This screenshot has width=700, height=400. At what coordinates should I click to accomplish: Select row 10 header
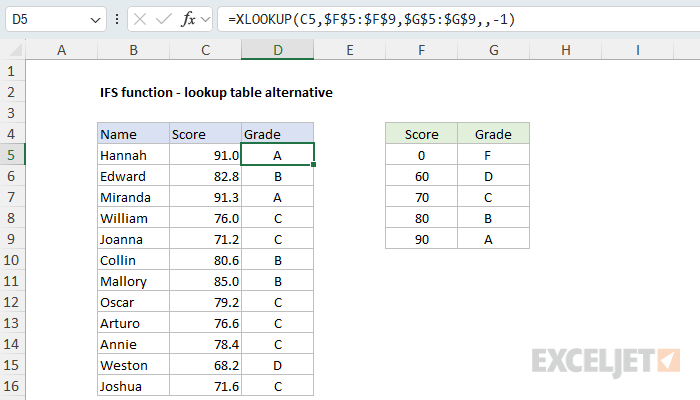pyautogui.click(x=11, y=260)
